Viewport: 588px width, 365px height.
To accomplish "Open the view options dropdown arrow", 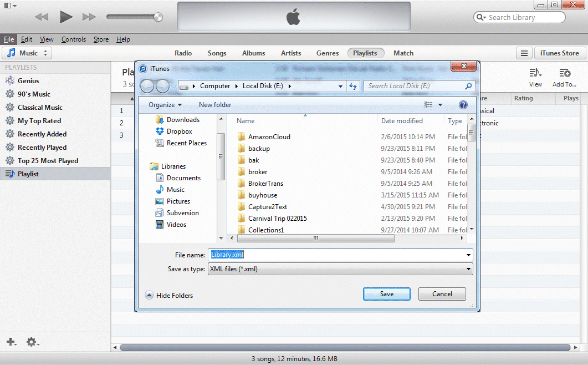I will [440, 105].
